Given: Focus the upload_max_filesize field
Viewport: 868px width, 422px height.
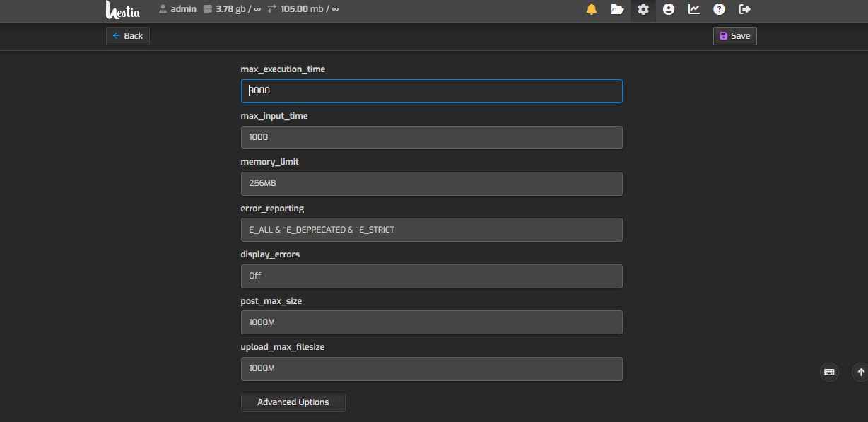Looking at the screenshot, I should click(431, 369).
